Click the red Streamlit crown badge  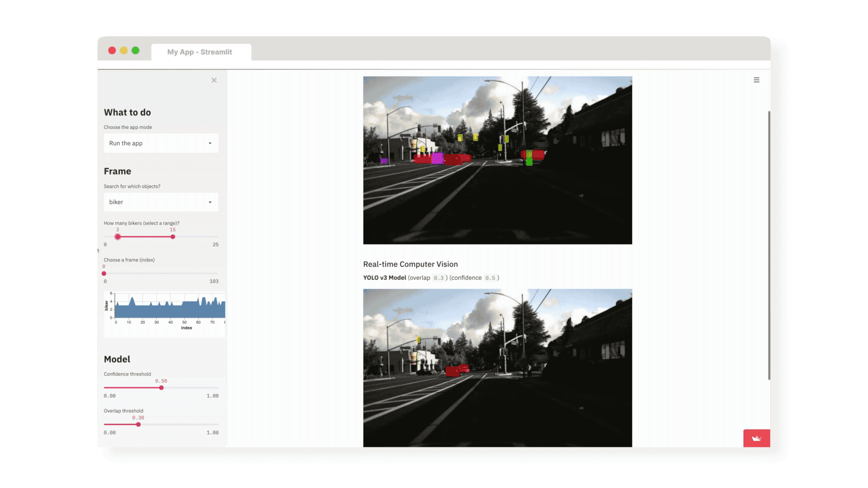coord(756,438)
